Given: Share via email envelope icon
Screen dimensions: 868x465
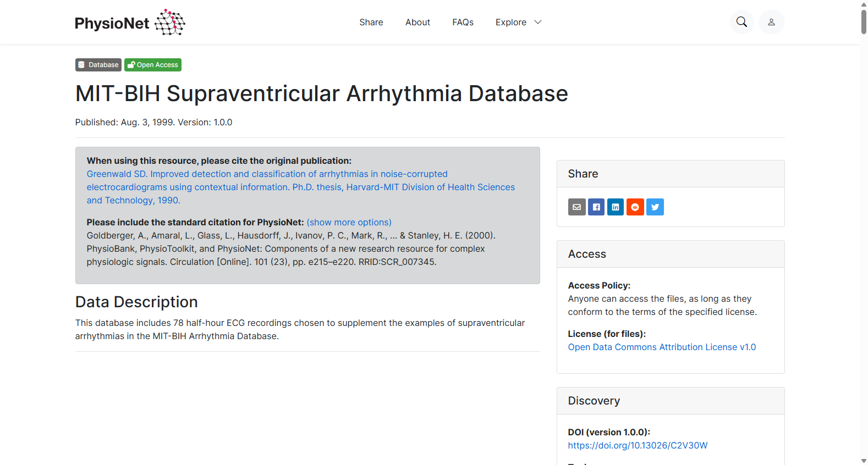Looking at the screenshot, I should click(576, 207).
